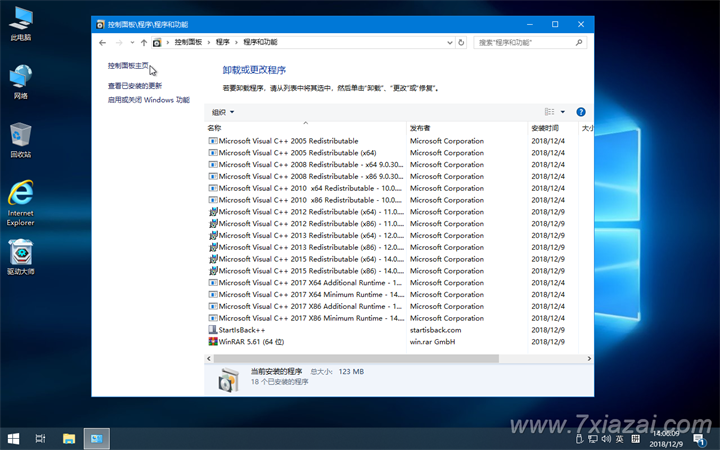
Task: Click the horizontal scrollbar left arrow
Action: (209, 359)
